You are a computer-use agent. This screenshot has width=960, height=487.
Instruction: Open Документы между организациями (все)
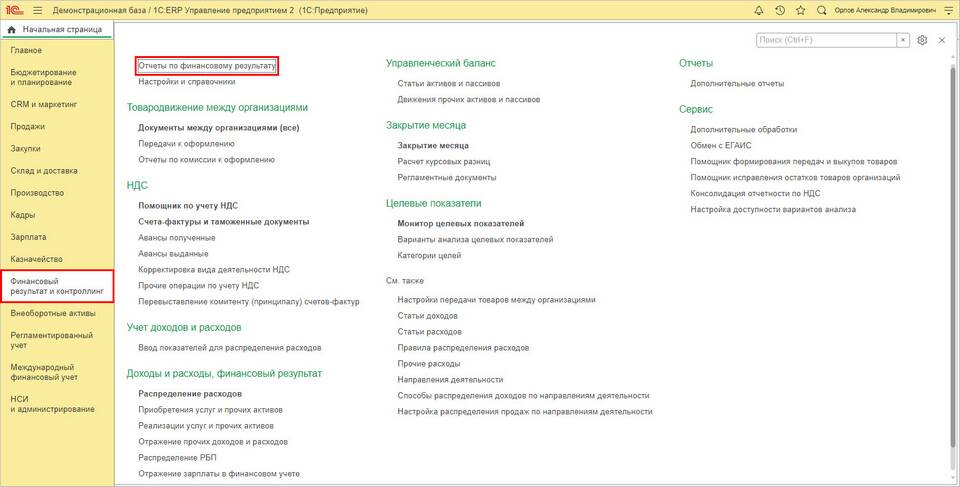pos(219,128)
